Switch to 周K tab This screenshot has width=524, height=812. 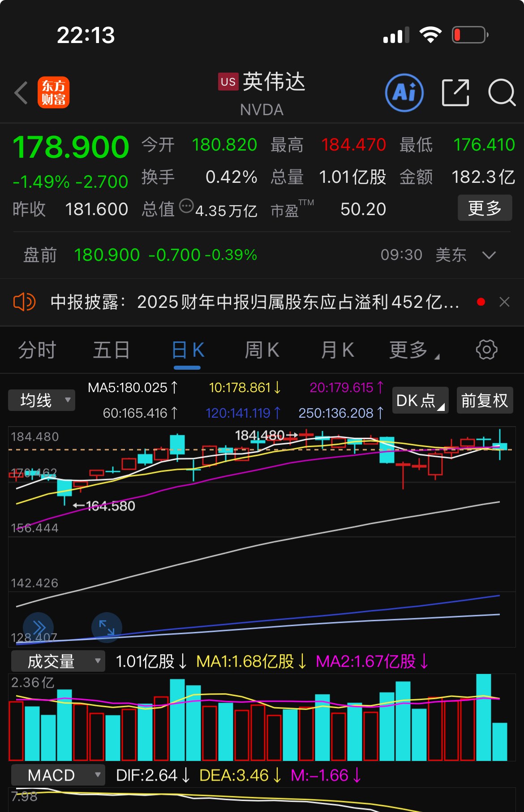click(x=262, y=350)
